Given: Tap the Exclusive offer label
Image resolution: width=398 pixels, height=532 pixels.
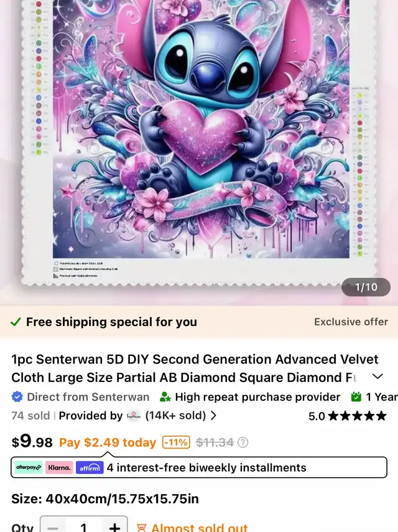Looking at the screenshot, I should (351, 322).
